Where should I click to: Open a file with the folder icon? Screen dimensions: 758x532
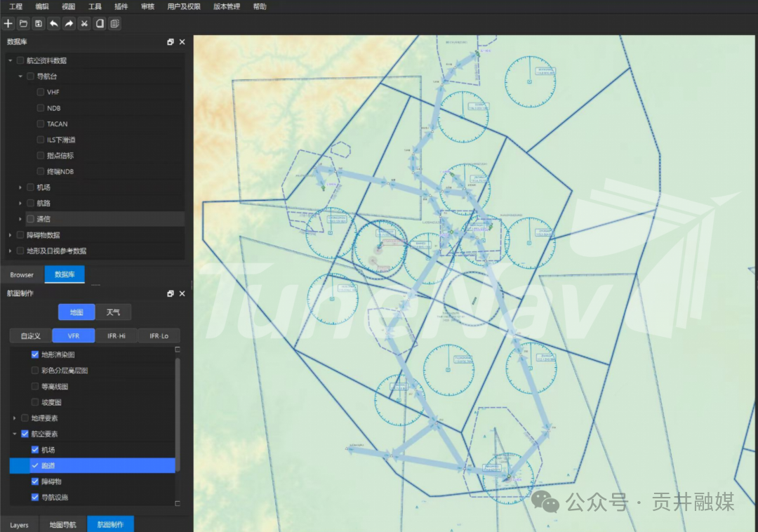(x=23, y=23)
